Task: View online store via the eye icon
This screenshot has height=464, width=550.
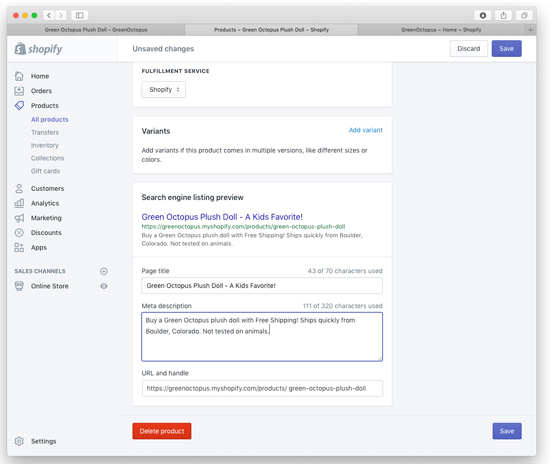Action: pyautogui.click(x=104, y=286)
